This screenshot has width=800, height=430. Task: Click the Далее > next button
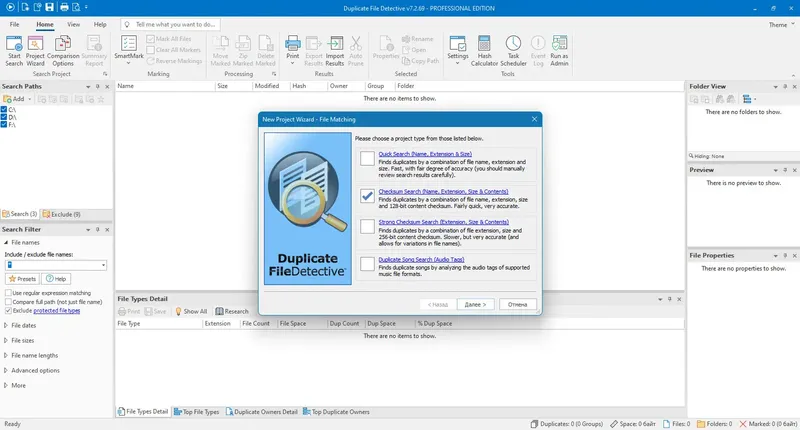coord(475,305)
